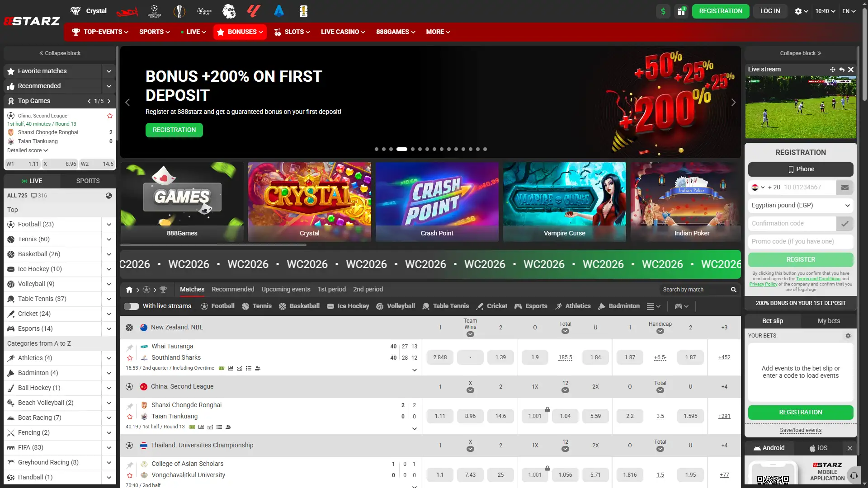Open the LIVE CASINO menu
The image size is (868, 488).
point(343,32)
